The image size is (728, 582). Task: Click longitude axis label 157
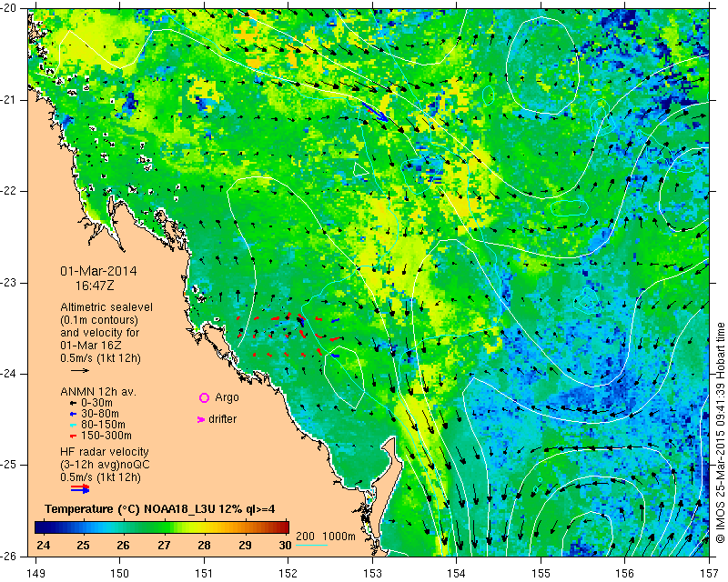click(710, 574)
